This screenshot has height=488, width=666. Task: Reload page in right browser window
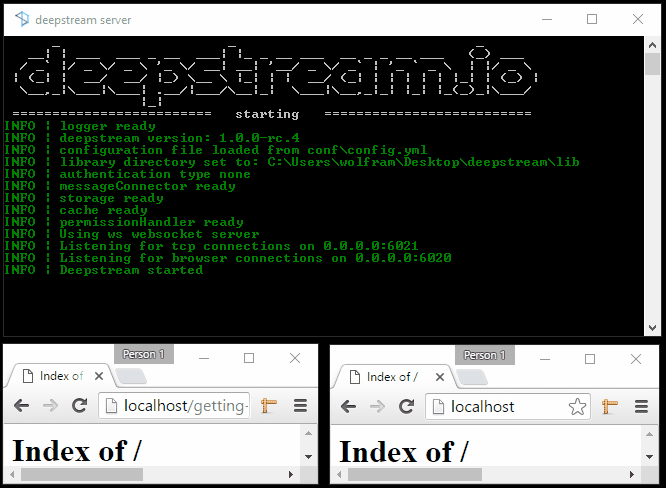[406, 407]
